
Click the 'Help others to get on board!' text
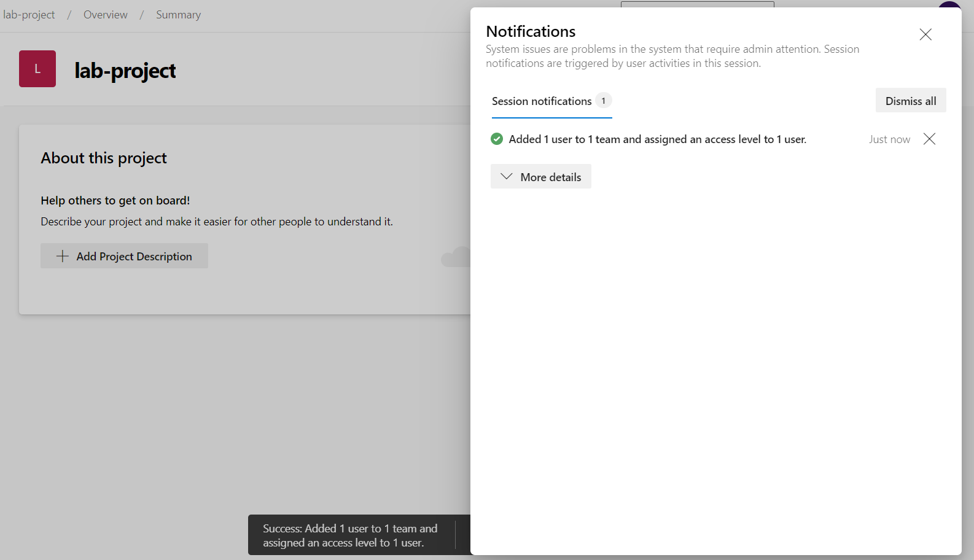(115, 201)
